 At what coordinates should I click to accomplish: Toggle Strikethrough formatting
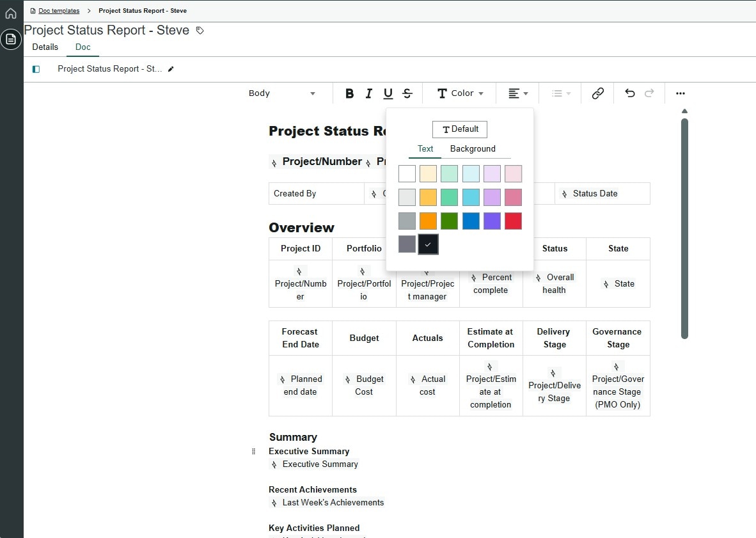click(x=407, y=93)
